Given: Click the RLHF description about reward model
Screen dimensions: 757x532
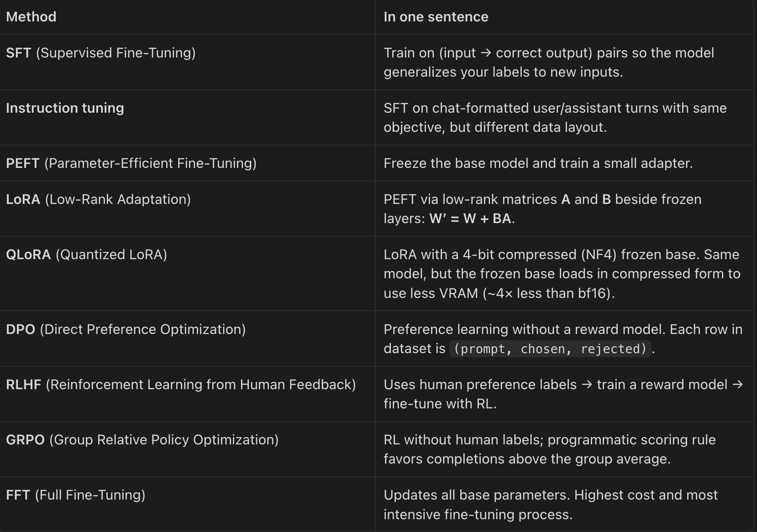Looking at the screenshot, I should [x=563, y=394].
